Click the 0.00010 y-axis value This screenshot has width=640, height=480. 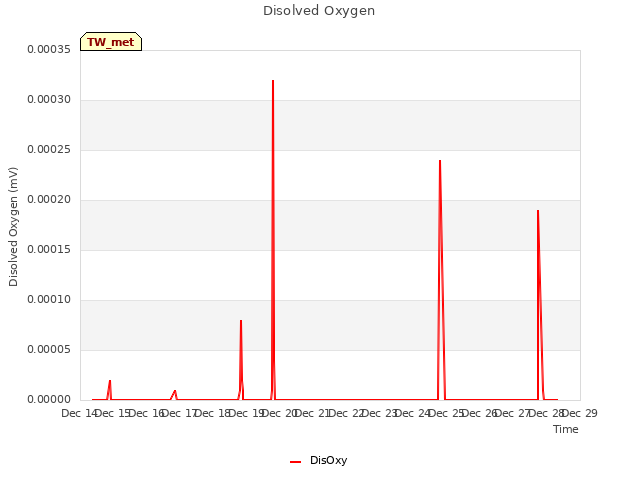point(49,300)
